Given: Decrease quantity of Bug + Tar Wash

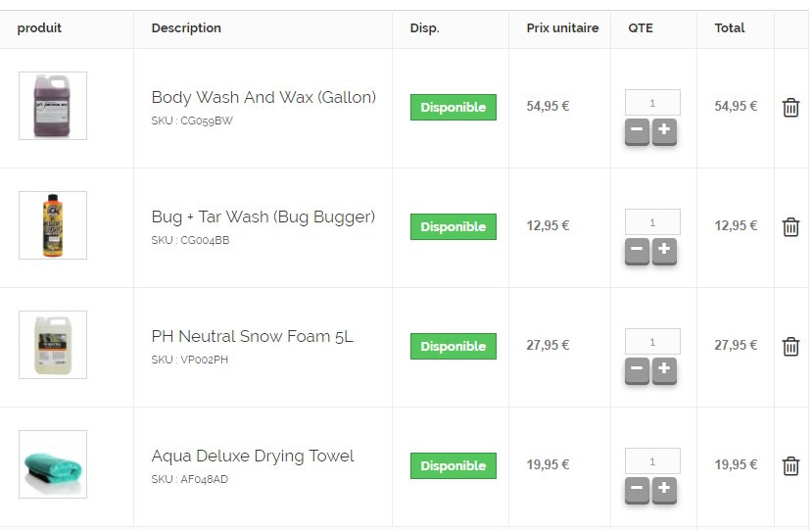Looking at the screenshot, I should point(637,250).
